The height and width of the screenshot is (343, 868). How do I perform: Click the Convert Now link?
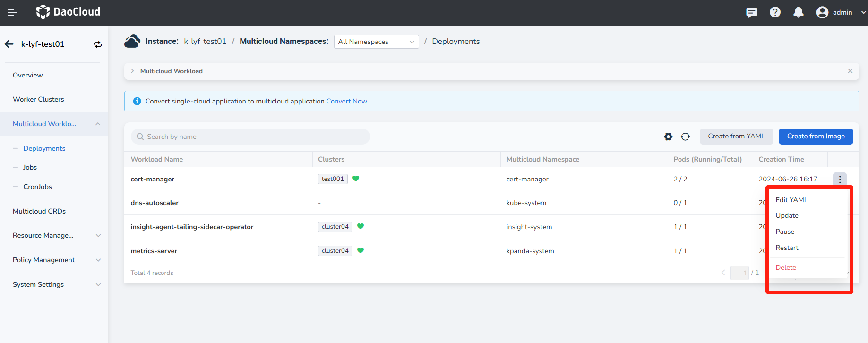click(x=346, y=101)
